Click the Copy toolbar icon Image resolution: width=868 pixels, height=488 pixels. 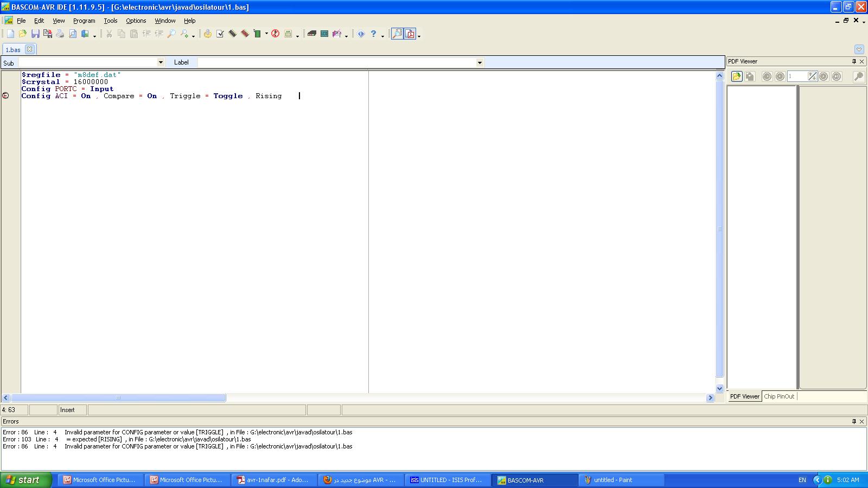122,34
